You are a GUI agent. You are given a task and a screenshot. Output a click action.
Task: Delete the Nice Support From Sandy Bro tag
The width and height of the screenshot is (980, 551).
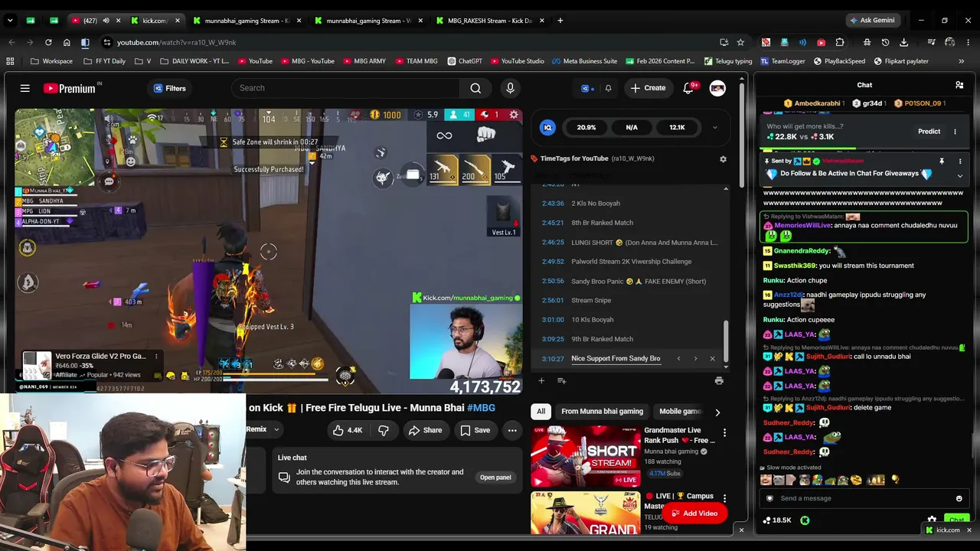pyautogui.click(x=712, y=359)
